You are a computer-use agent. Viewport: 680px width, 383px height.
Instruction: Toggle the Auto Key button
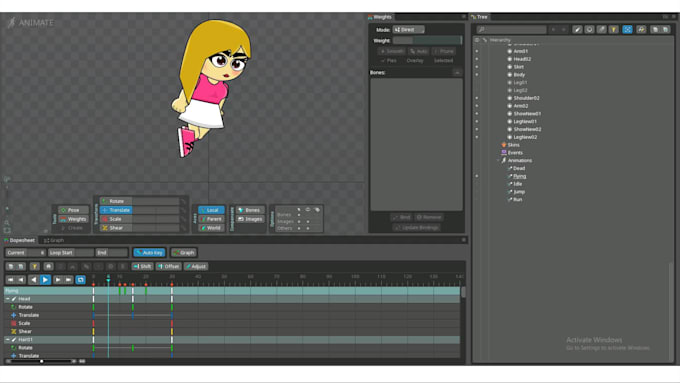pos(149,252)
